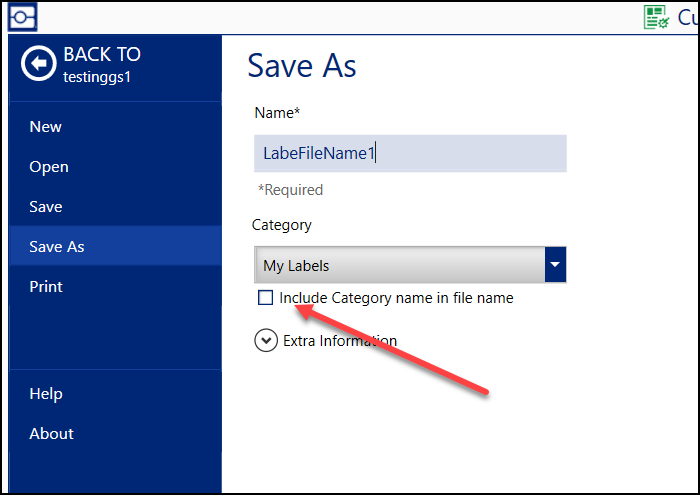Select Save in the left menu

[46, 207]
